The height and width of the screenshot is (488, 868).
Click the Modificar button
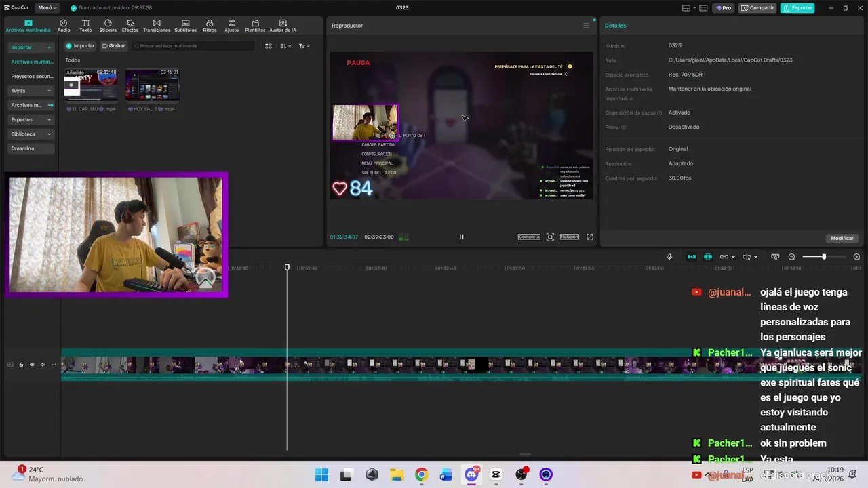click(x=842, y=239)
